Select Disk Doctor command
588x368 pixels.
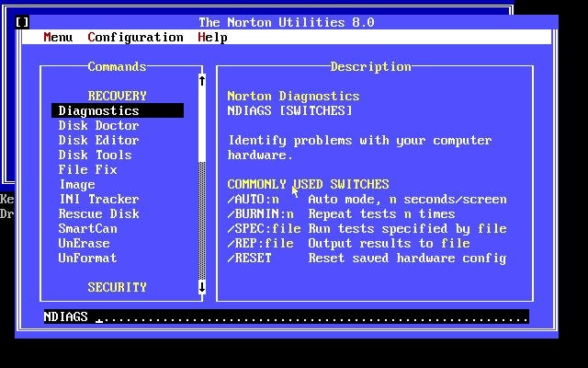(98, 125)
